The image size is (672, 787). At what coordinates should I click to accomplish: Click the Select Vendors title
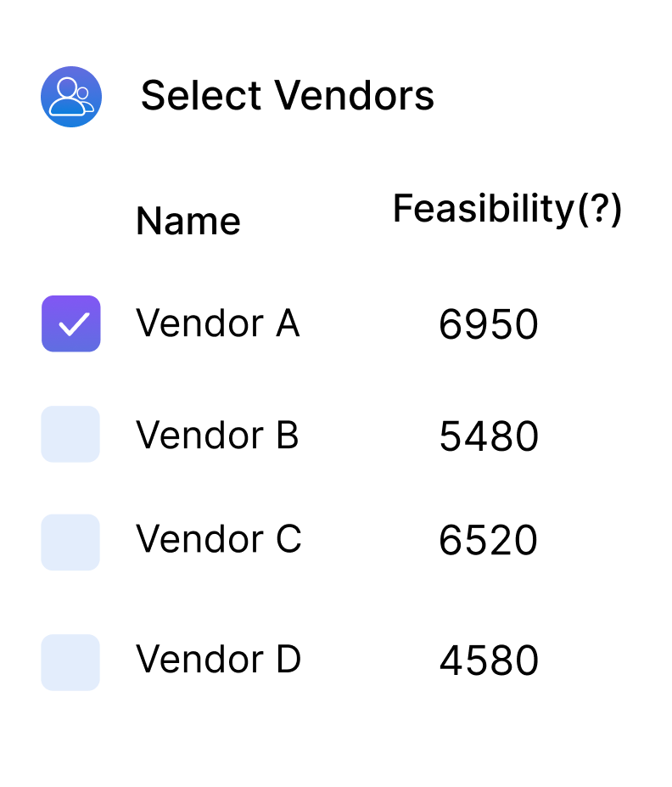pos(287,96)
